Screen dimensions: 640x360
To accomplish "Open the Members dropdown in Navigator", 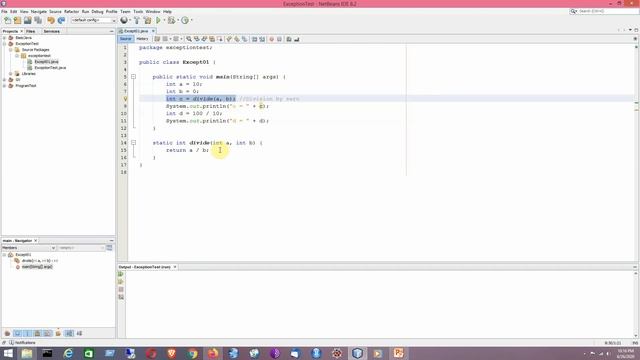I will coord(29,248).
